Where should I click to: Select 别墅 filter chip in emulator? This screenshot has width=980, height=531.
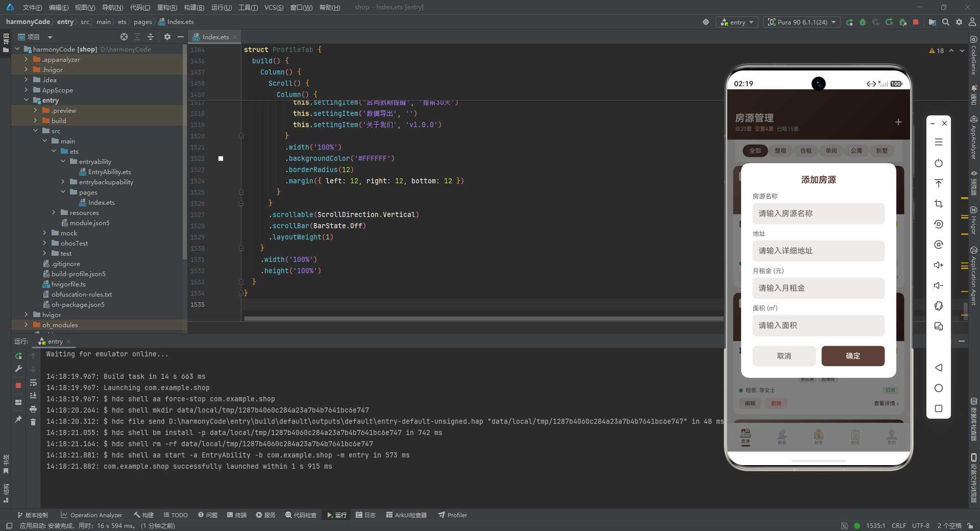click(x=882, y=151)
